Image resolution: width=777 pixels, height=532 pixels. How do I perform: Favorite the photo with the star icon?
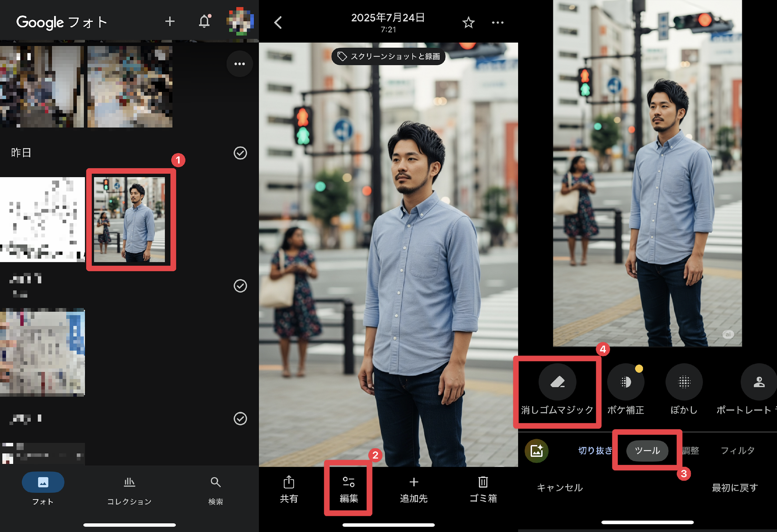click(x=468, y=23)
